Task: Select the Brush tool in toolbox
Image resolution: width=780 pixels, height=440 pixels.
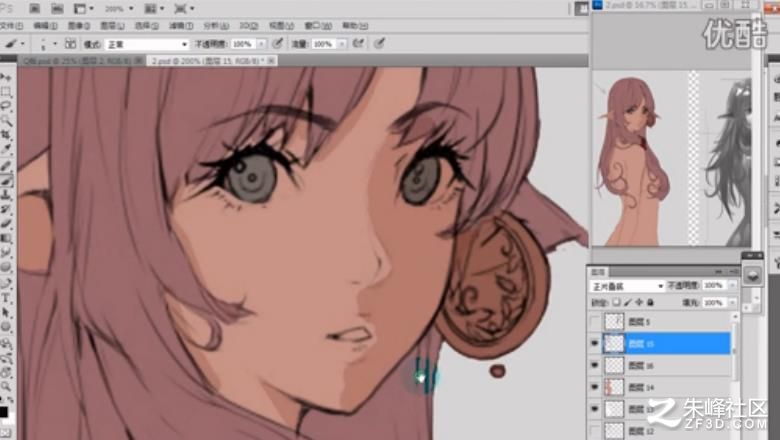Action: [x=6, y=180]
